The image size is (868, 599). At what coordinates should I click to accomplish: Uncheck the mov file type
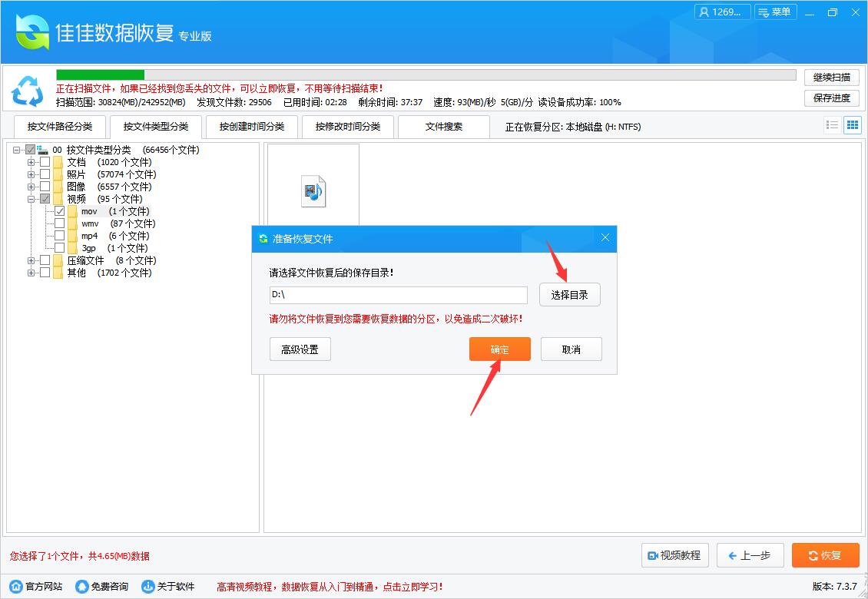pyautogui.click(x=59, y=210)
